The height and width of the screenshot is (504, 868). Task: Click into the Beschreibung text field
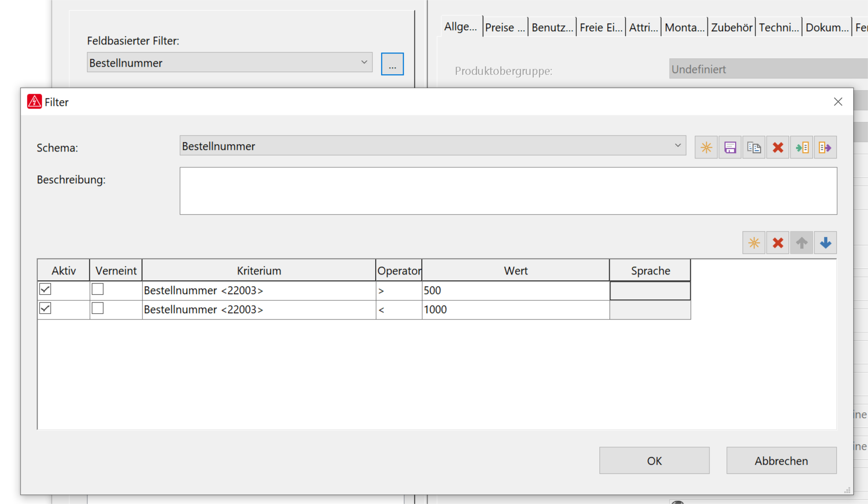pos(508,191)
